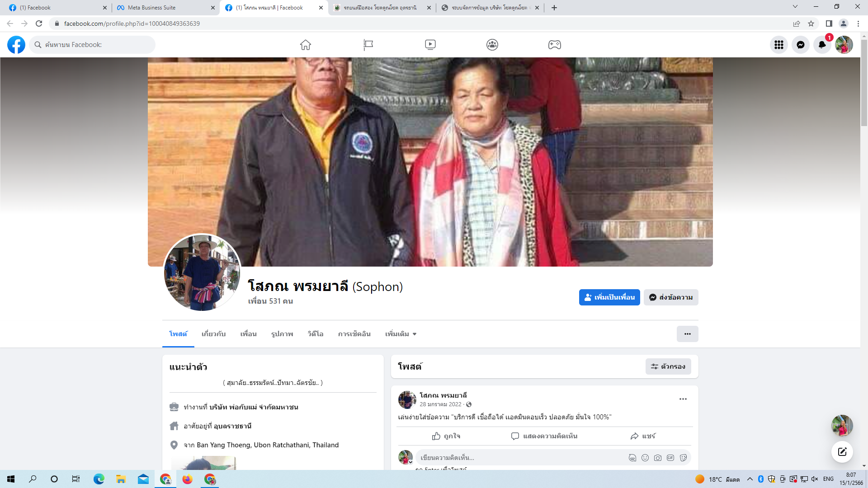Open the Pages flag icon
Screen dimensions: 868x488
coord(368,45)
